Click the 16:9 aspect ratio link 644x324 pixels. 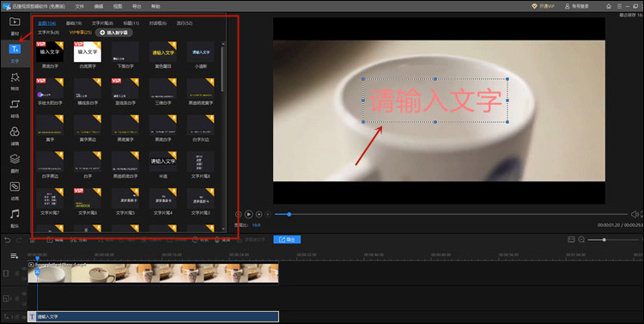pos(256,225)
